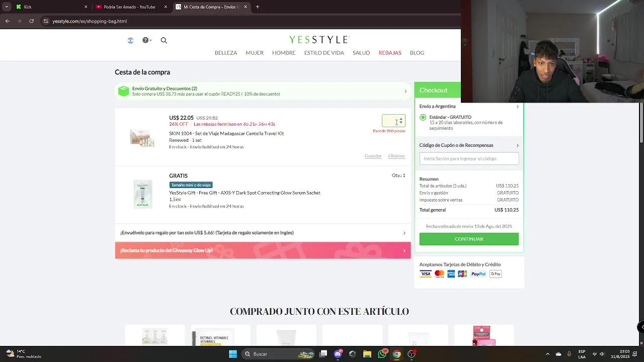Open the tab search dropdown in Chrome

click(6, 7)
